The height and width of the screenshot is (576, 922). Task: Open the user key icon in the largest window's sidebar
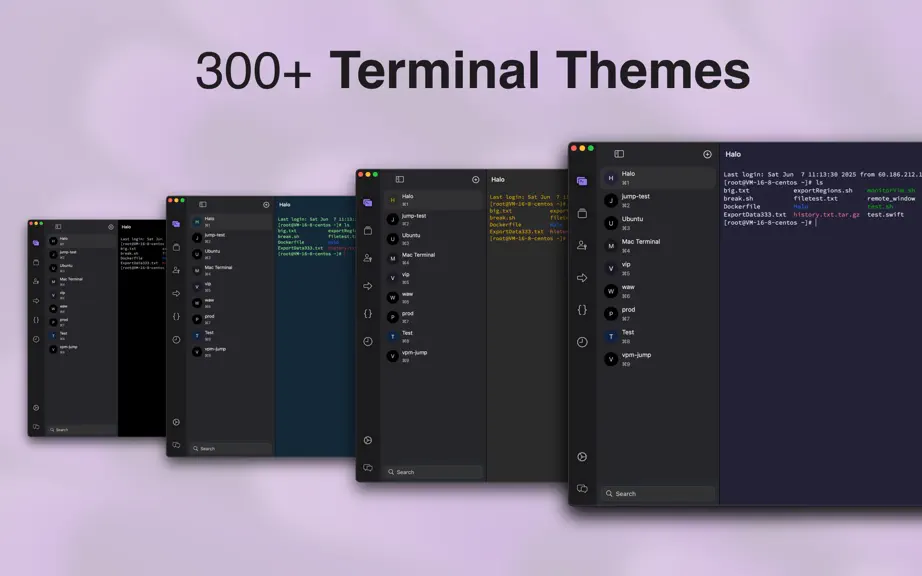click(582, 245)
